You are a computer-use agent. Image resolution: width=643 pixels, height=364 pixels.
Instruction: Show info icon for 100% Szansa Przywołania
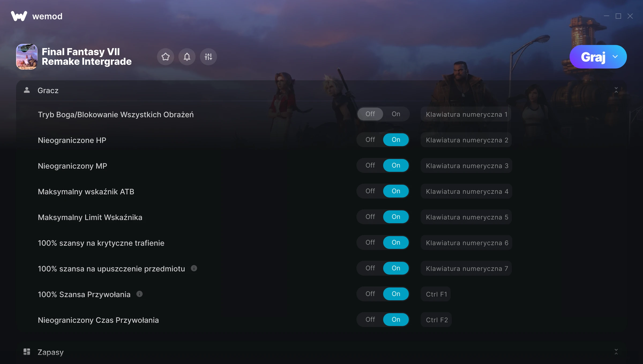click(x=140, y=294)
